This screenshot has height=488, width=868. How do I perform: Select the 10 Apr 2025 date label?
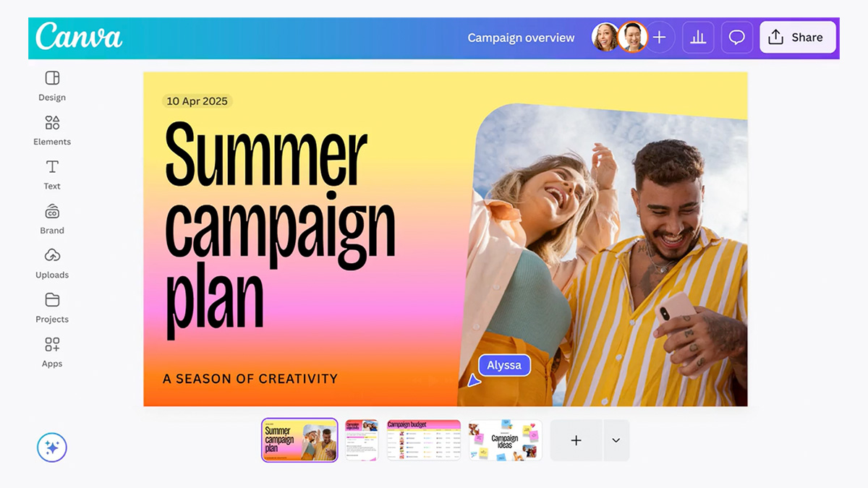[x=197, y=101]
